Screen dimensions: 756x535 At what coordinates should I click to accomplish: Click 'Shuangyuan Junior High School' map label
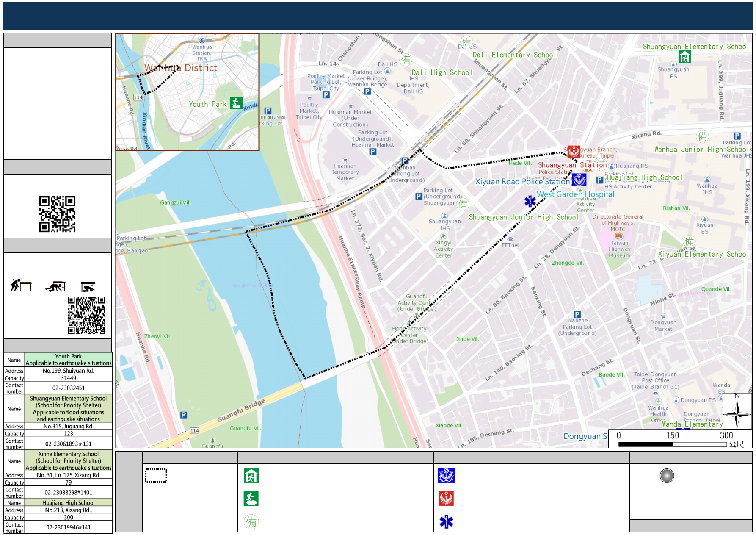[524, 217]
